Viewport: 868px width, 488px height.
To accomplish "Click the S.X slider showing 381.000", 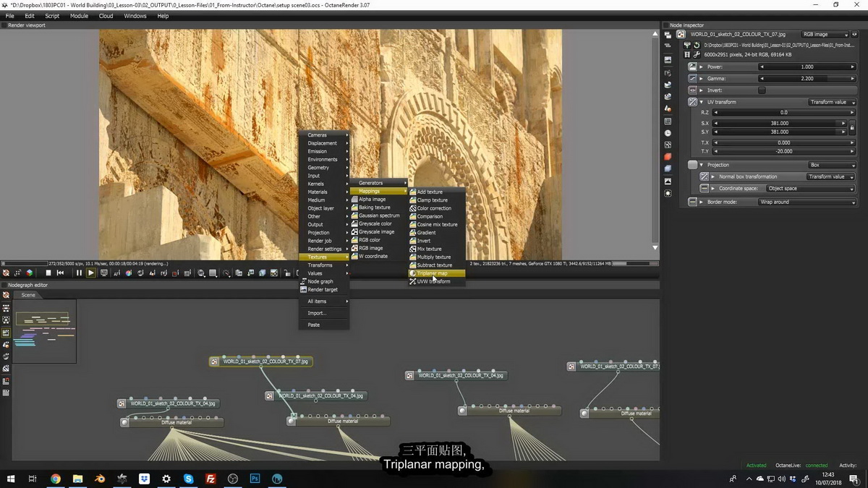I will [x=780, y=123].
